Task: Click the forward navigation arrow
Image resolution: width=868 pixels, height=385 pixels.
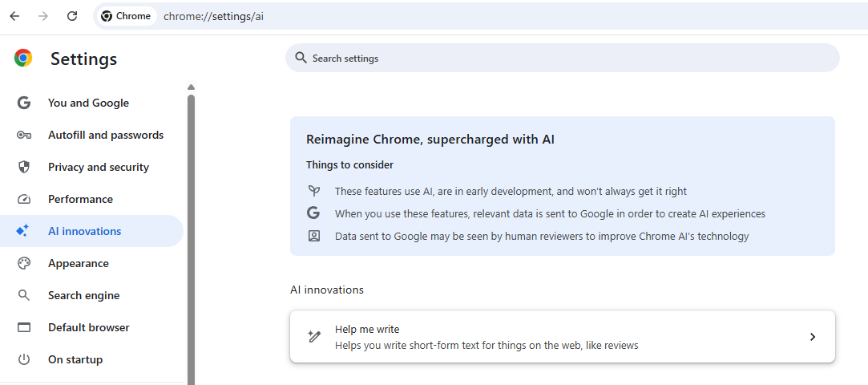Action: [x=43, y=16]
